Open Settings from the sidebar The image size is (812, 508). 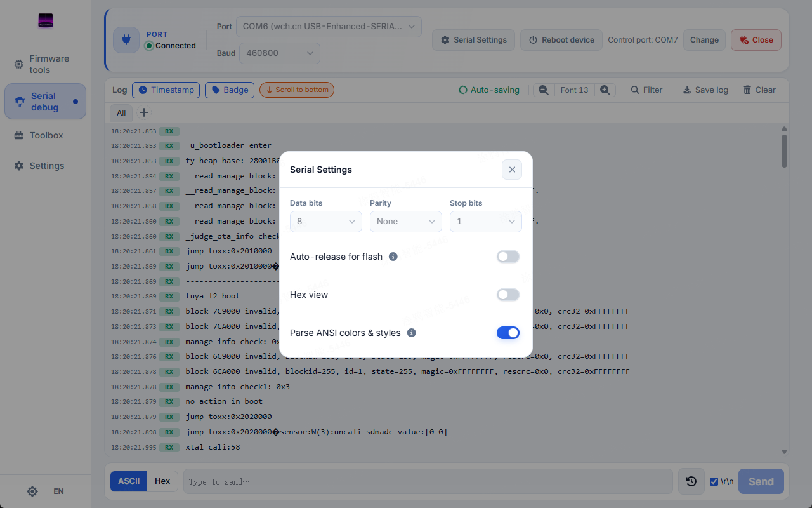click(x=45, y=166)
